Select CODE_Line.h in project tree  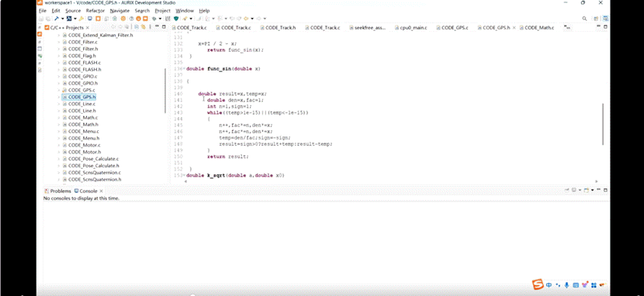click(x=79, y=111)
